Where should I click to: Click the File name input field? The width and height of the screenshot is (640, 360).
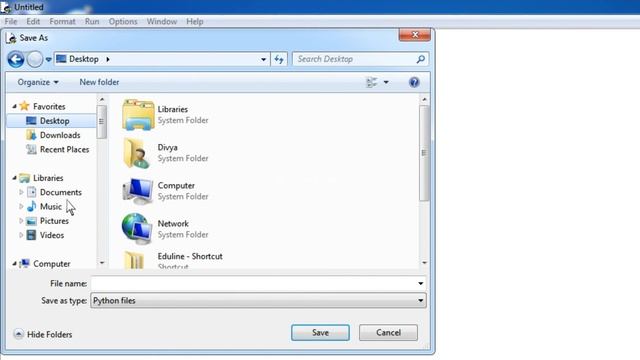point(253,283)
